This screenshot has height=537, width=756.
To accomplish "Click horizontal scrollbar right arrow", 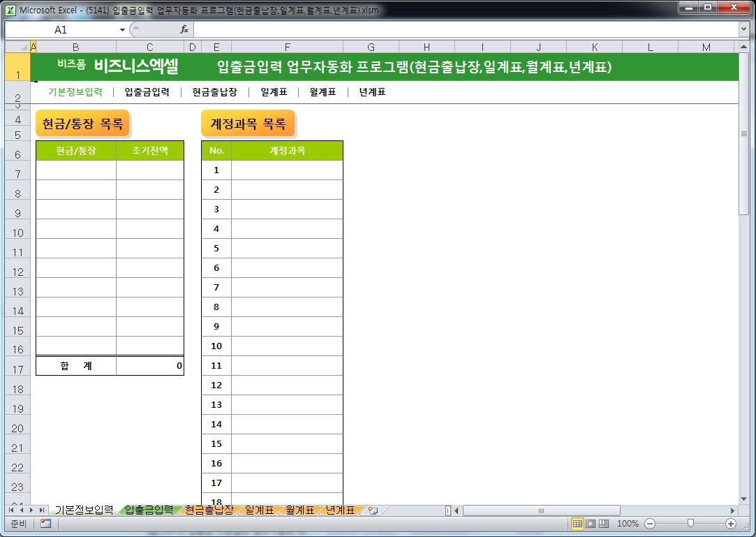I will pos(733,510).
